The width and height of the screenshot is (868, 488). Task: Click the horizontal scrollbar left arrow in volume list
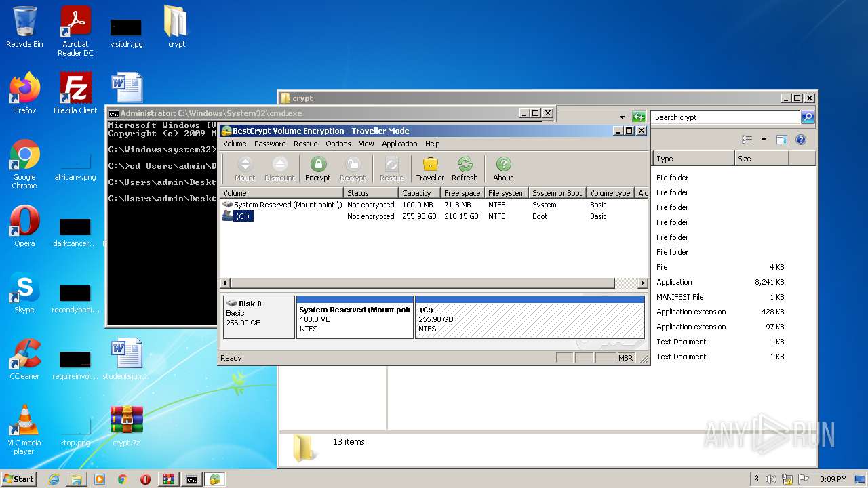[226, 283]
